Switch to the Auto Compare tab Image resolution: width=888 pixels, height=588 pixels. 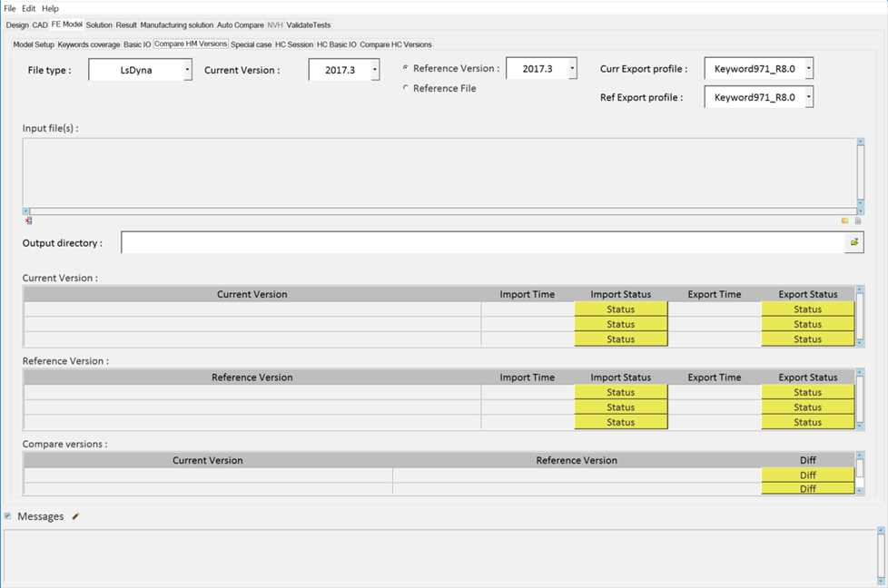pyautogui.click(x=240, y=25)
